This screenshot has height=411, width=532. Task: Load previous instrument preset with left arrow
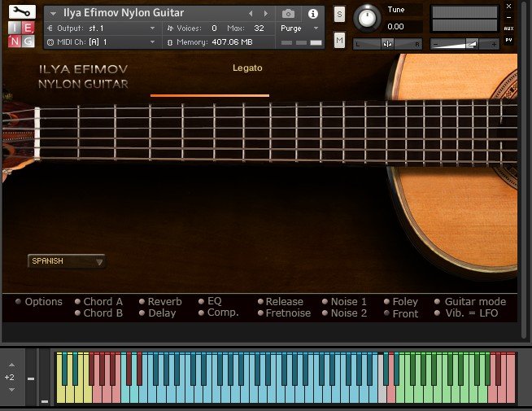[x=251, y=14]
